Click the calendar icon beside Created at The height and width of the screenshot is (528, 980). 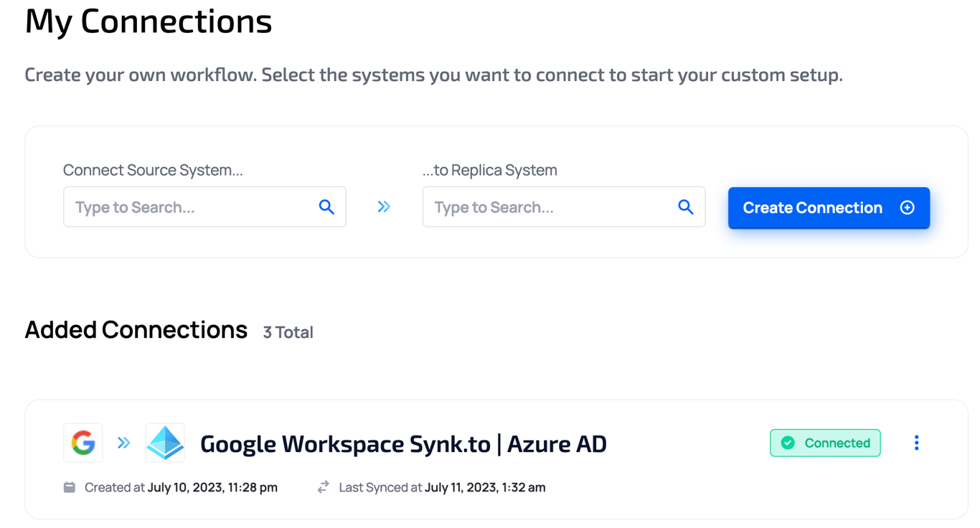point(70,487)
